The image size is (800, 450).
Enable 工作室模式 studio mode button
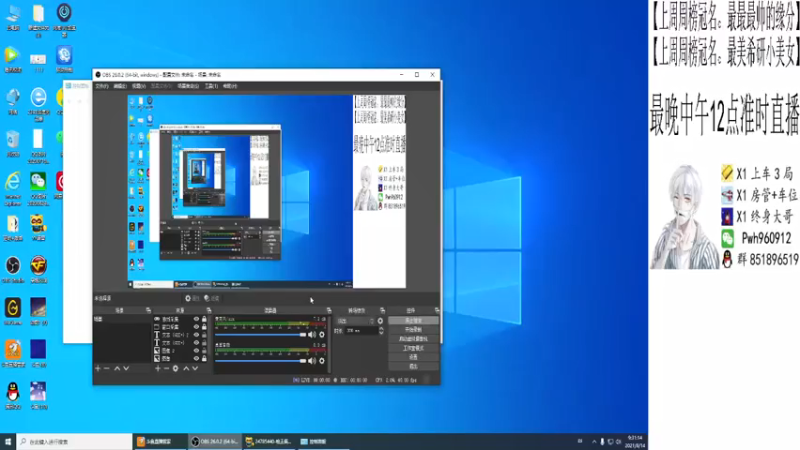(x=413, y=348)
